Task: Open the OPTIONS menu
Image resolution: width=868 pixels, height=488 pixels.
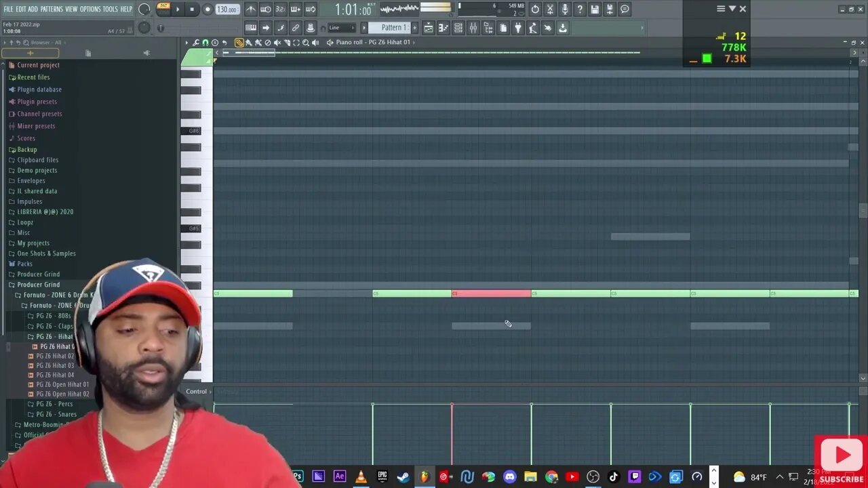Action: click(90, 9)
